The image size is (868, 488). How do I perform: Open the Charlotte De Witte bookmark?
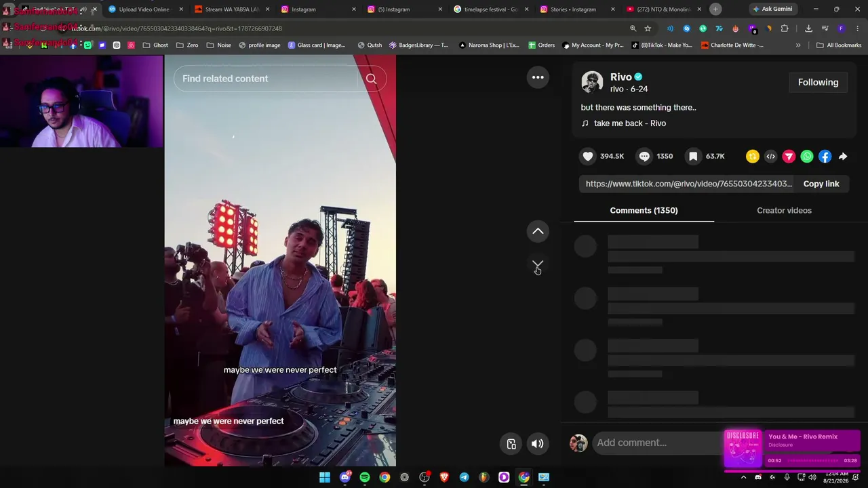coord(732,45)
